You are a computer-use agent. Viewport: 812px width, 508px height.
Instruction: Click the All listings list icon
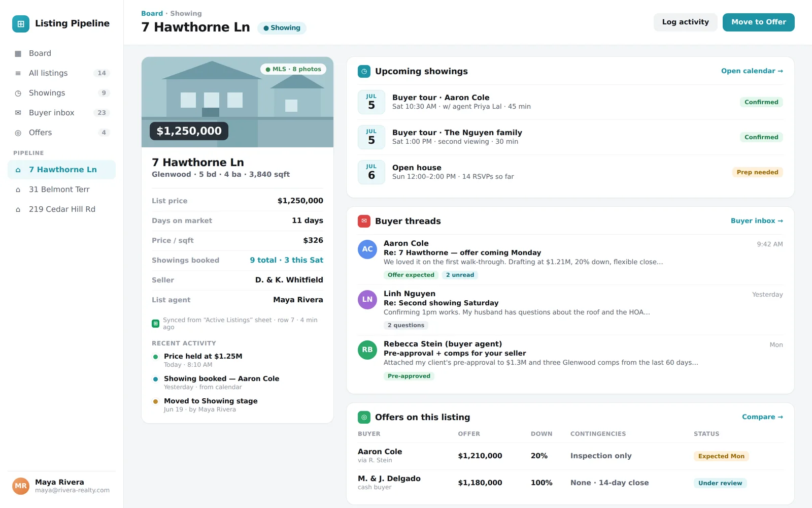coord(18,73)
